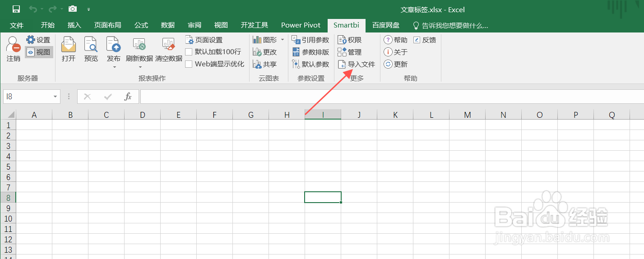The image size is (644, 259).
Task: Click the 图形 chart button
Action: click(x=265, y=40)
